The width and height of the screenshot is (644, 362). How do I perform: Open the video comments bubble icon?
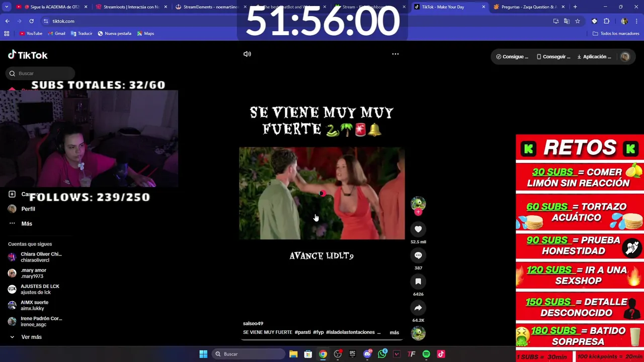click(418, 255)
